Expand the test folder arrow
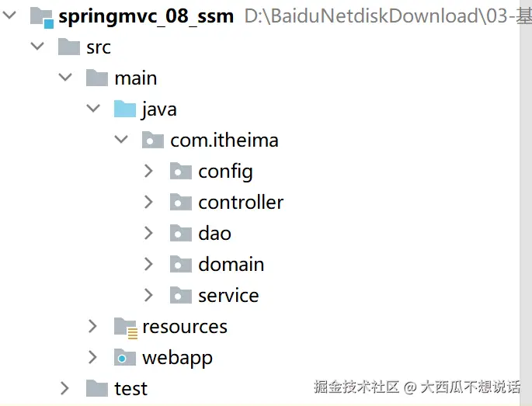 [65, 388]
